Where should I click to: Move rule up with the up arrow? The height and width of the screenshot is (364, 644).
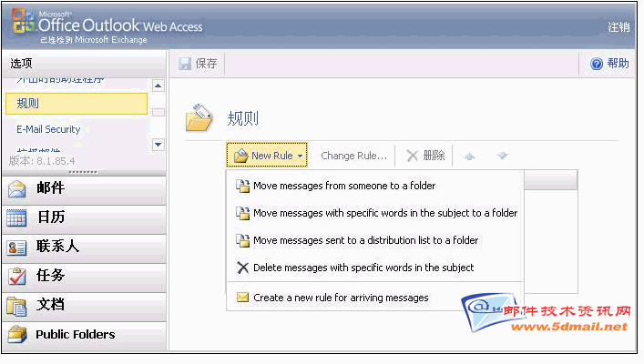[x=470, y=156]
